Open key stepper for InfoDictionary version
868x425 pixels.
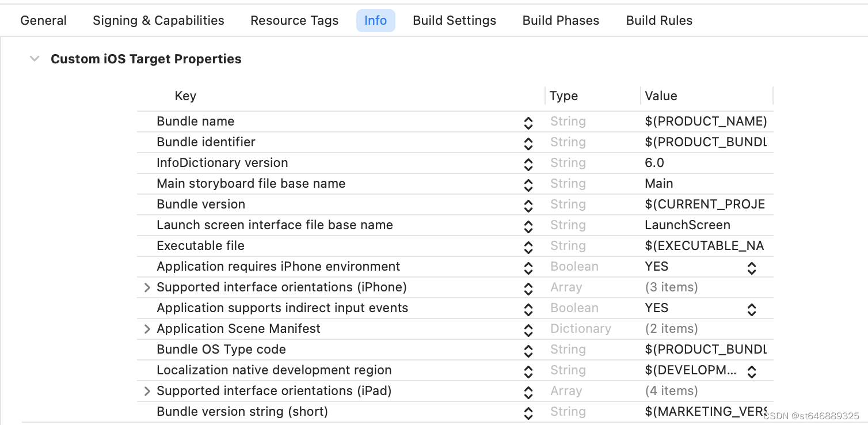click(528, 164)
